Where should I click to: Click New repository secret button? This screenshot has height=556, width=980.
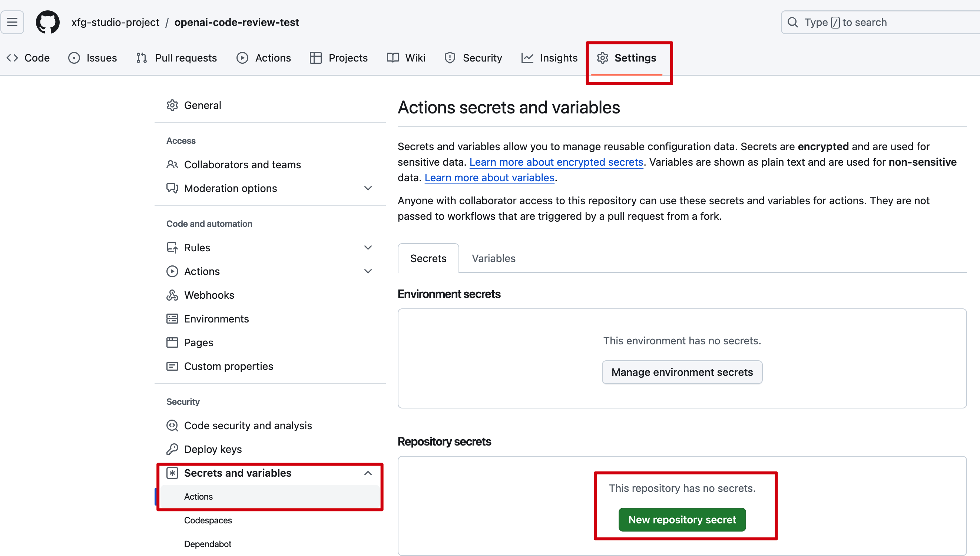[682, 520]
